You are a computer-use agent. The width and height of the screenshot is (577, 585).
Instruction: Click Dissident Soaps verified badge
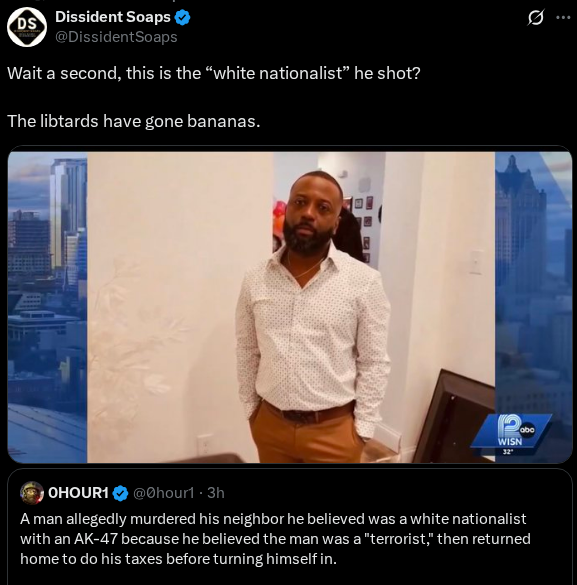182,18
